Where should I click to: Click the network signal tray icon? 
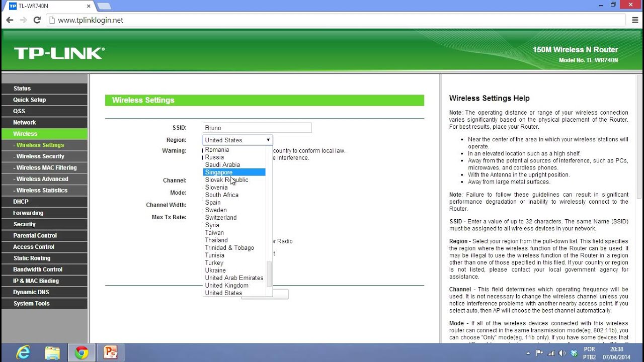pyautogui.click(x=551, y=353)
